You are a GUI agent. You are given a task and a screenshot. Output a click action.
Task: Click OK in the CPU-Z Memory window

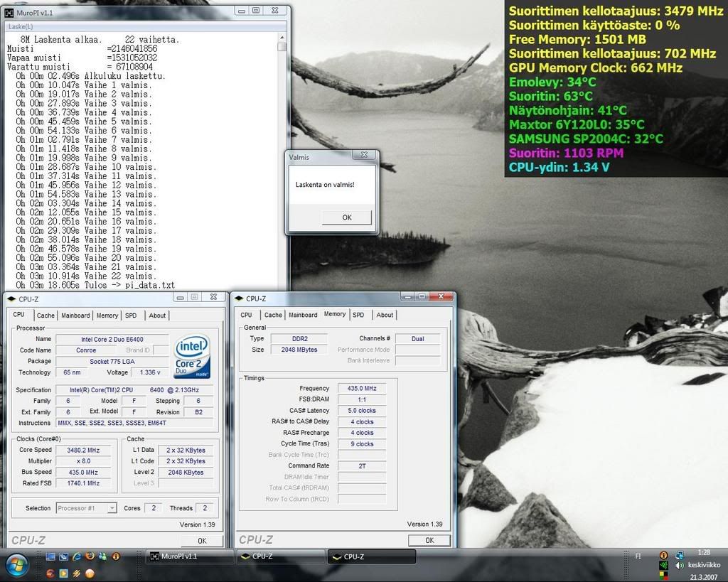click(429, 540)
